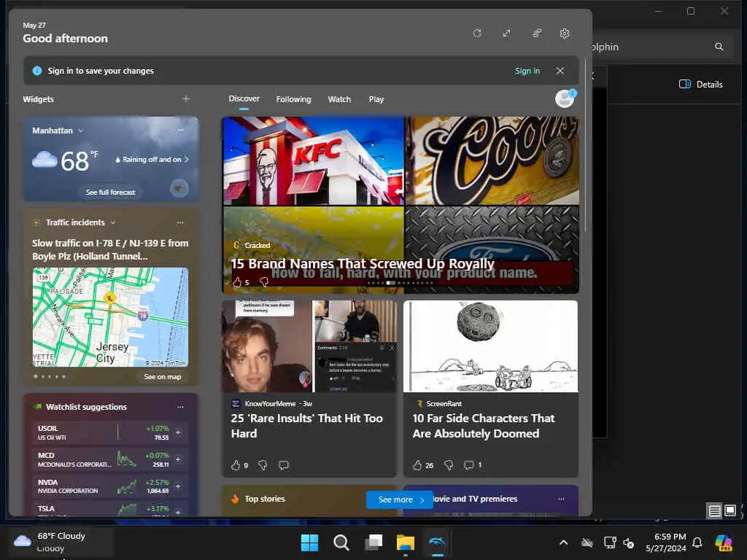Click See full forecast button
Screen dimensions: 747x560
point(111,192)
